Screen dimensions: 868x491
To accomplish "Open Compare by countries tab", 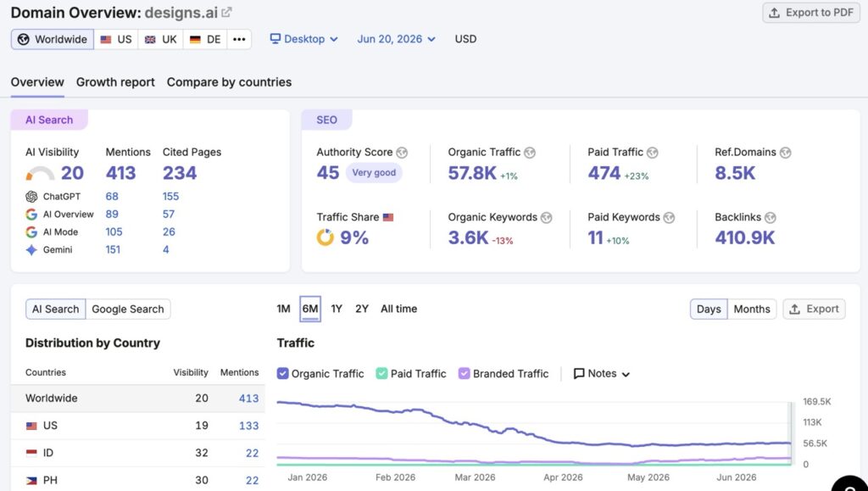I will [229, 82].
